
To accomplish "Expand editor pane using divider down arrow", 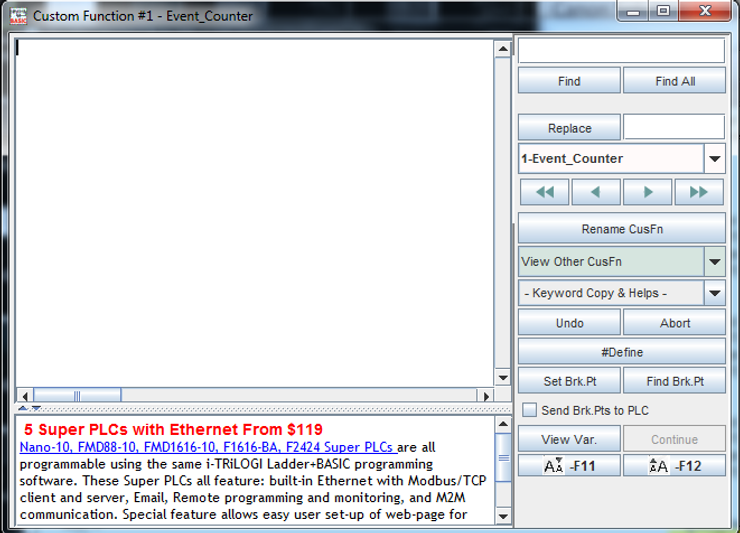I will [x=36, y=408].
